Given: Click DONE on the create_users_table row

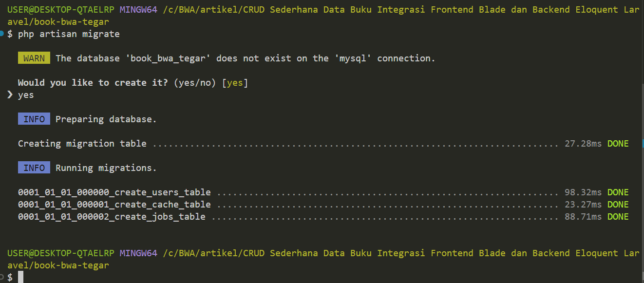Looking at the screenshot, I should 618,192.
